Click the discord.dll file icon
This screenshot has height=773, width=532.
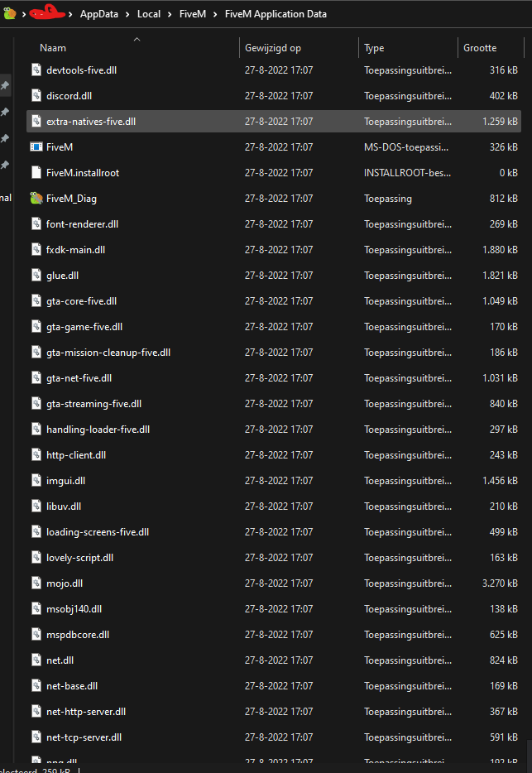tap(36, 96)
